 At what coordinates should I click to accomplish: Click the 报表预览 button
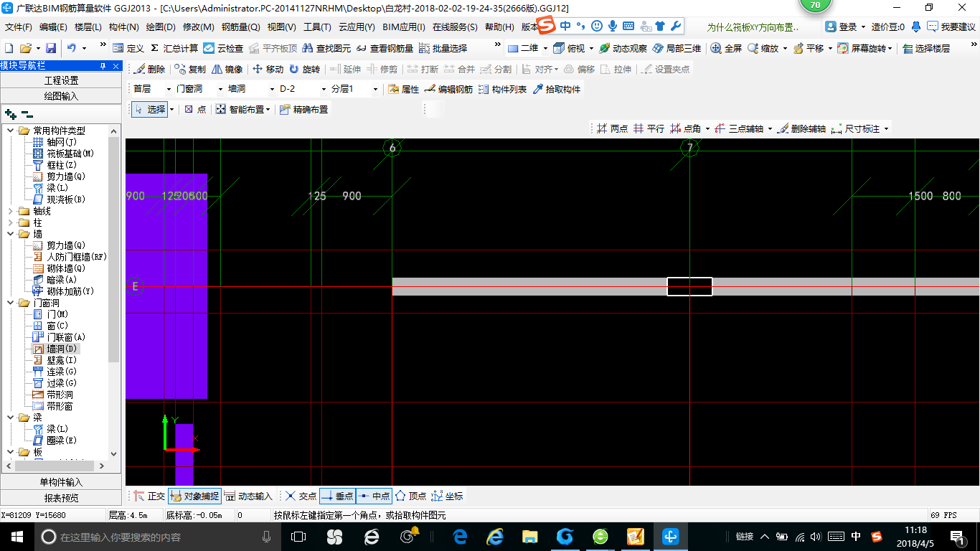[x=61, y=497]
